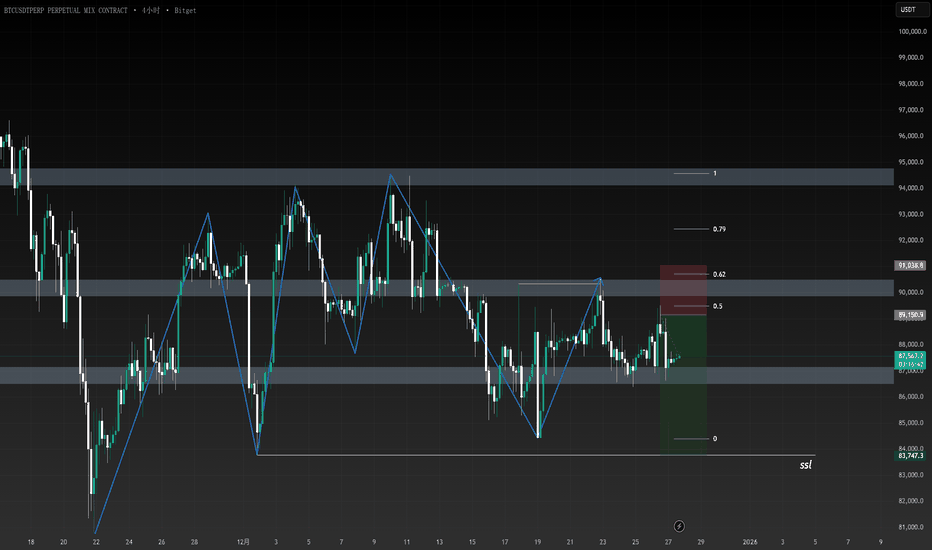Select Fibonacci level label 0.62
This screenshot has width=932, height=550.
point(719,274)
